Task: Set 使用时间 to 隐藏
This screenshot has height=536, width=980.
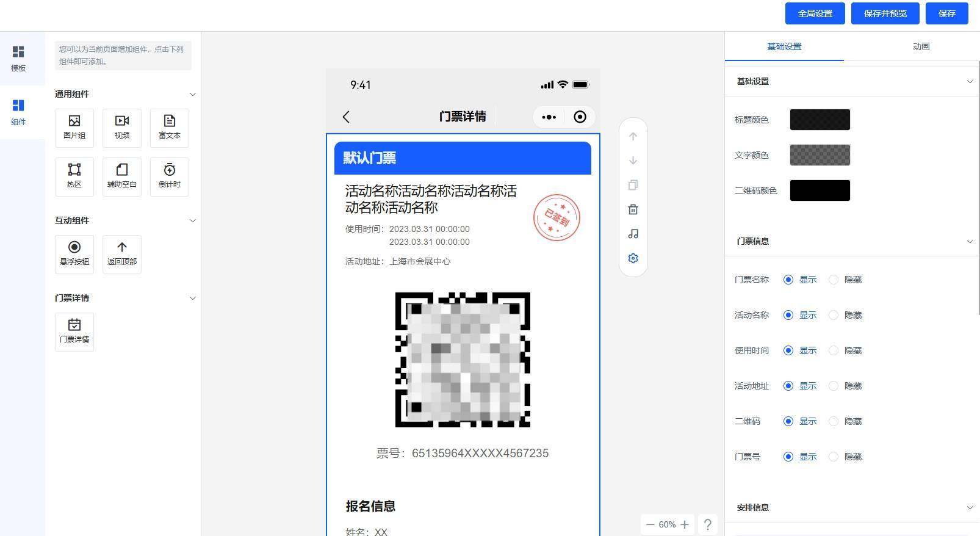Action: (845, 350)
